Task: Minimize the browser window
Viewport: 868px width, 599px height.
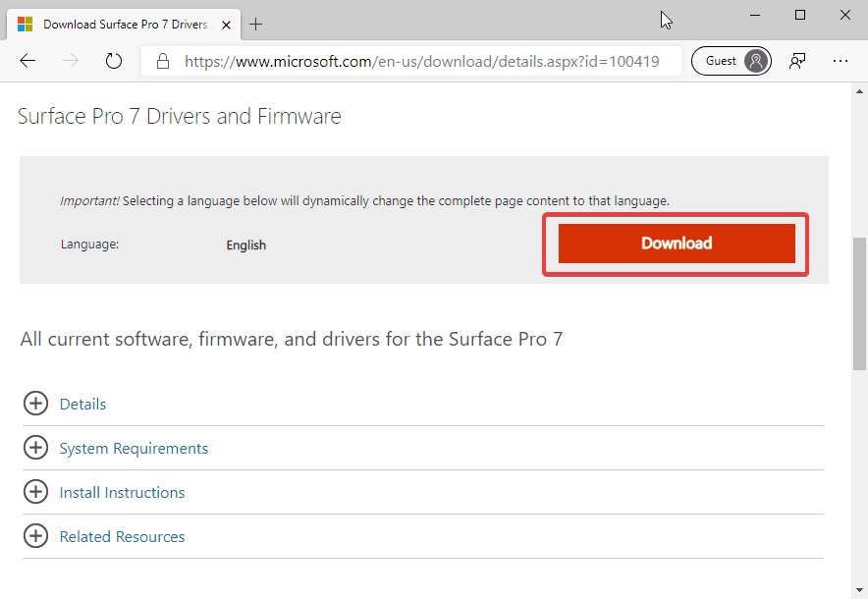Action: click(754, 15)
